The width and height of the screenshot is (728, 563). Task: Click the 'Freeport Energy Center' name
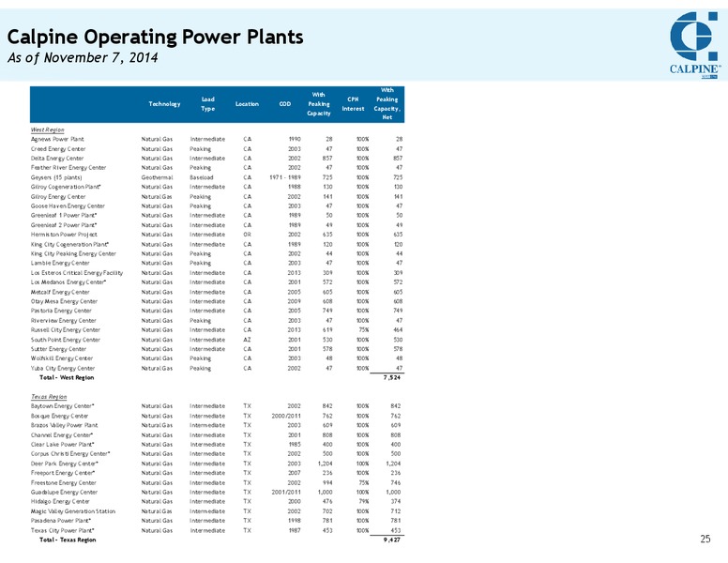(63, 473)
